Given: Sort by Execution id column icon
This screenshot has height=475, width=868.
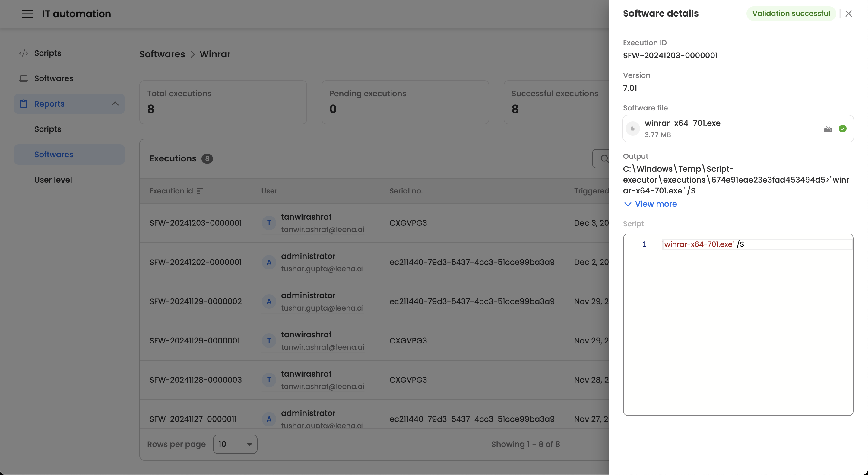Looking at the screenshot, I should (199, 191).
